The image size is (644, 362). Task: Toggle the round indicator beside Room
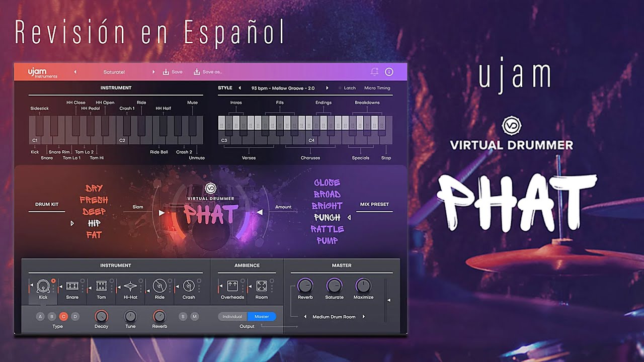[272, 281]
